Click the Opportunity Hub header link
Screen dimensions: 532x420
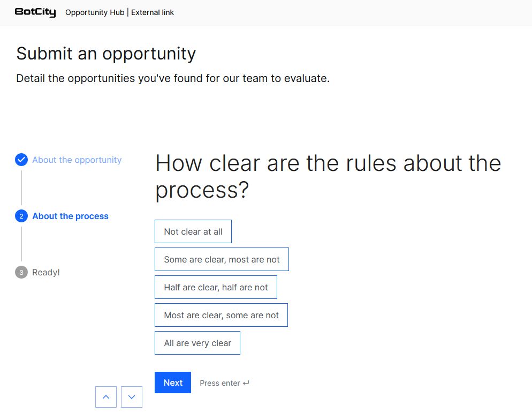pos(95,12)
